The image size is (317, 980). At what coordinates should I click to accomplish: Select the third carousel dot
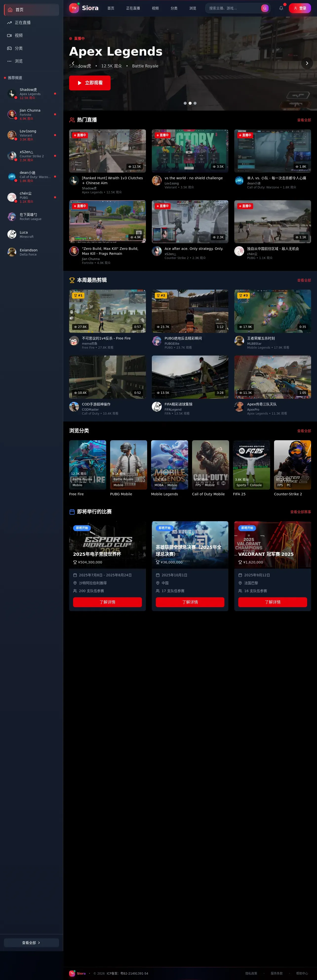click(x=195, y=103)
